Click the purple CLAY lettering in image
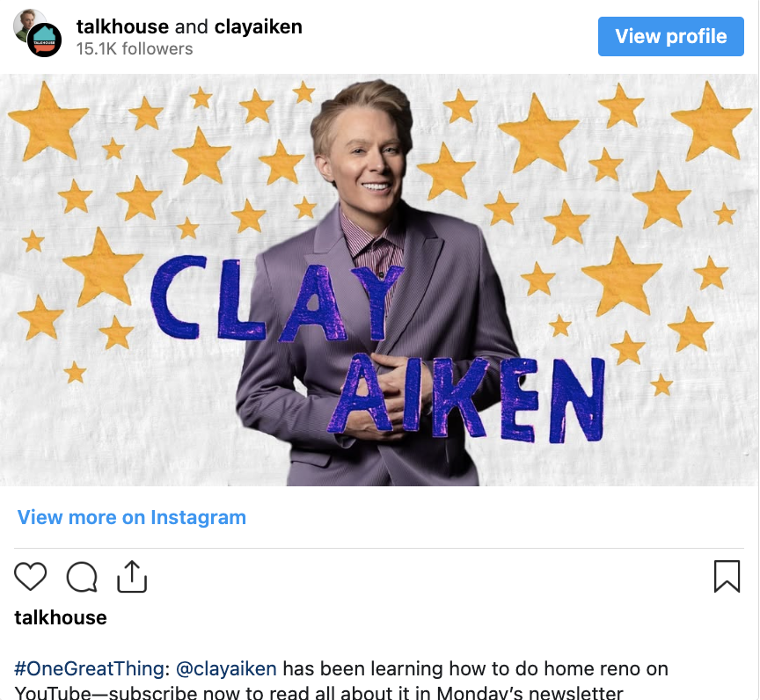The width and height of the screenshot is (760, 700). [x=276, y=298]
